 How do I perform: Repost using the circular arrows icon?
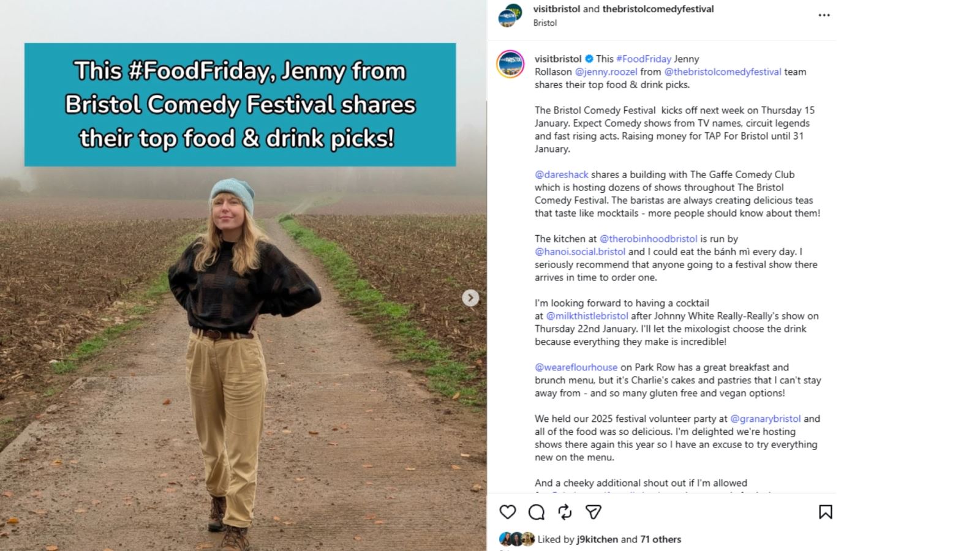coord(565,512)
